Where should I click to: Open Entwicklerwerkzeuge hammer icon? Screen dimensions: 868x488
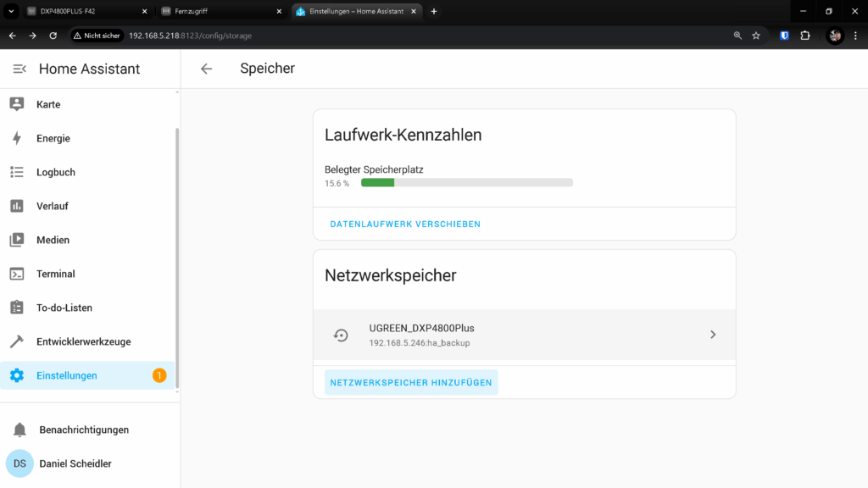click(17, 341)
